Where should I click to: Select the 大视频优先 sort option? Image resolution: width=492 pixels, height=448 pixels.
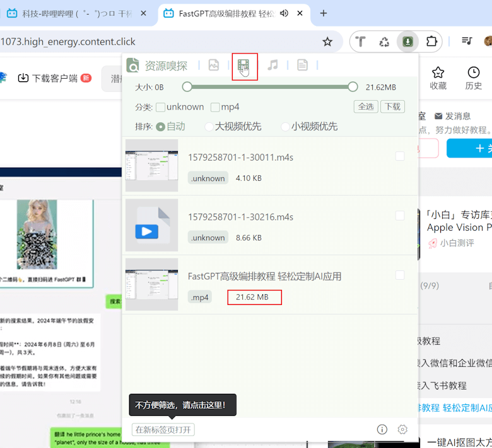(x=209, y=127)
